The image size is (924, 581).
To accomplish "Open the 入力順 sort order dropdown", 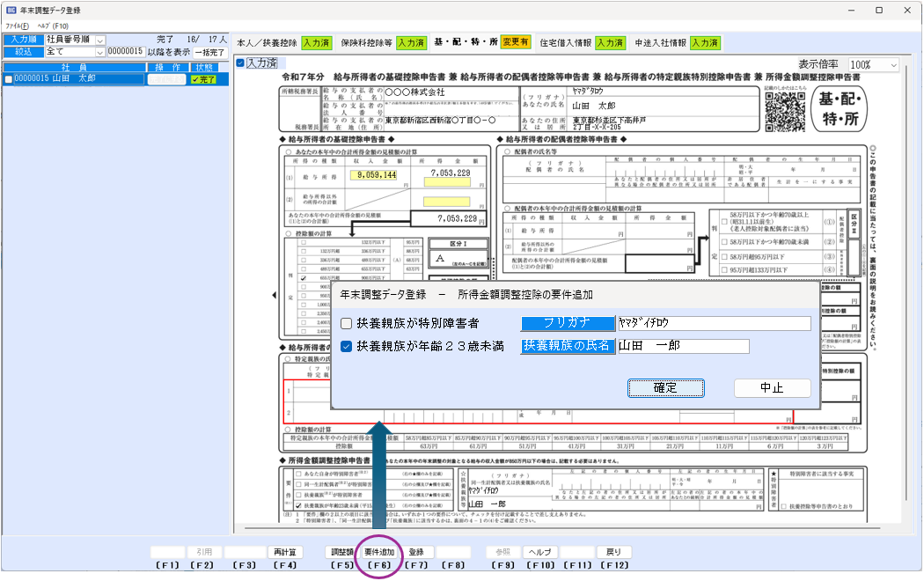I will 99,40.
